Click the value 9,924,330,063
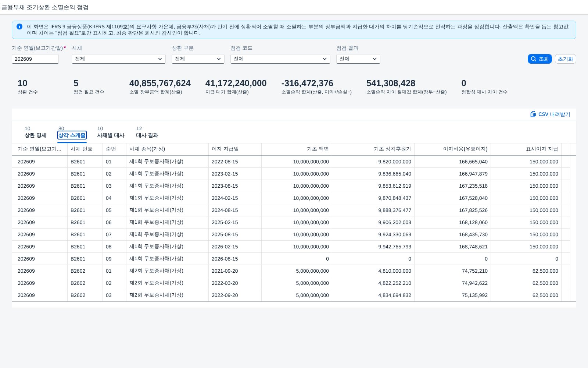Image resolution: width=588 pixels, height=368 pixels. (395, 234)
